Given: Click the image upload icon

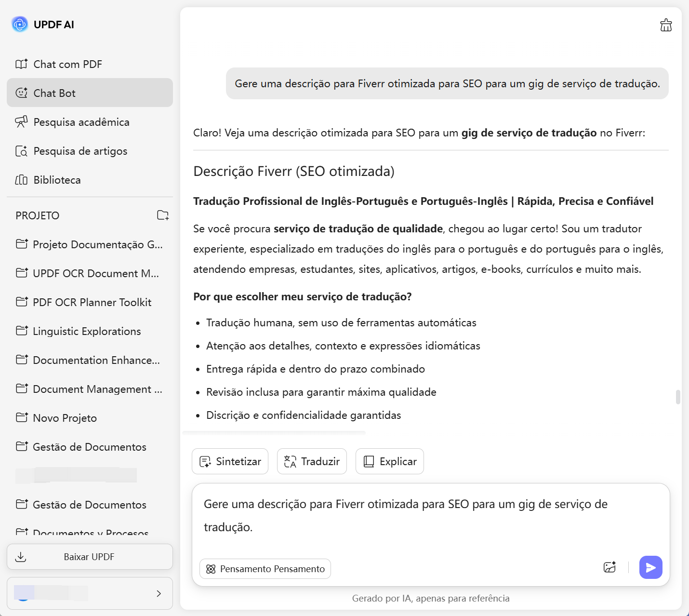Looking at the screenshot, I should point(609,567).
